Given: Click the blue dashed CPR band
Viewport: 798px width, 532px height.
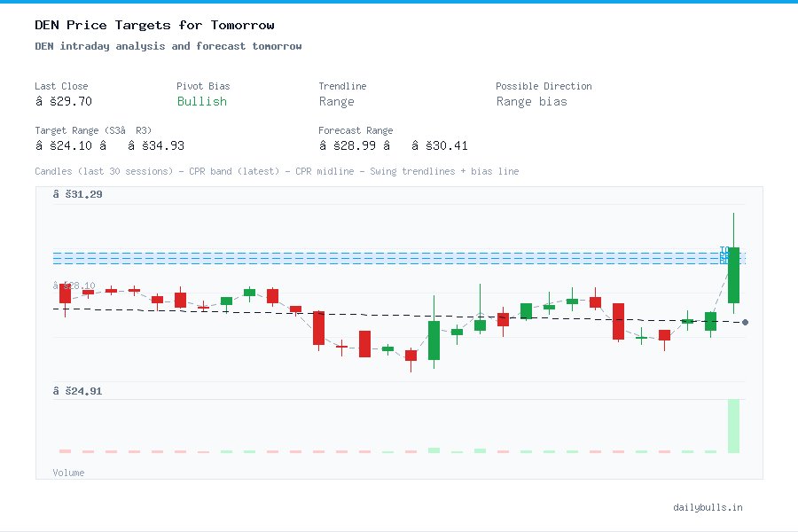Looking at the screenshot, I should pos(399,258).
